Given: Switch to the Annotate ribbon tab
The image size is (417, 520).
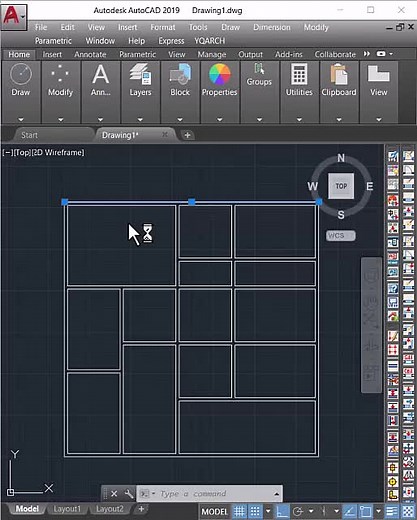Looking at the screenshot, I should tap(90, 54).
